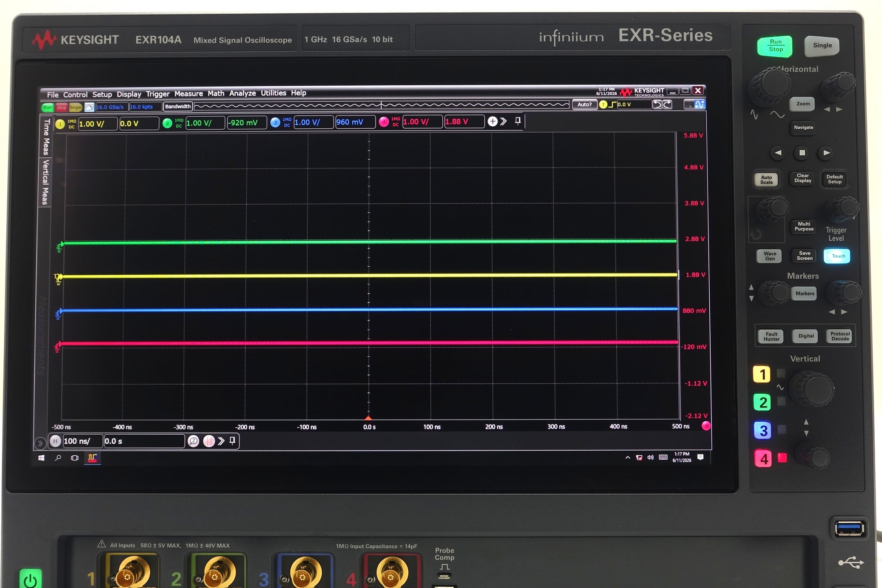
Task: Open the Help menu
Action: point(298,93)
